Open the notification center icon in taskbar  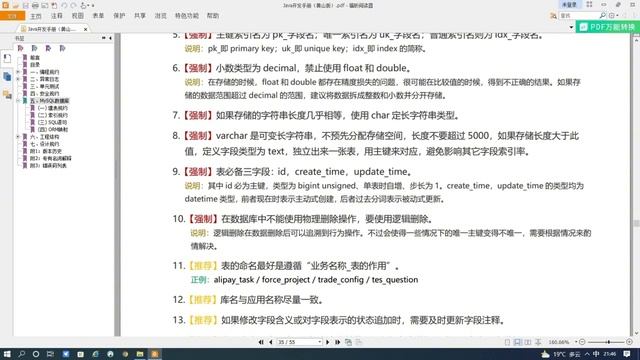click(x=627, y=354)
